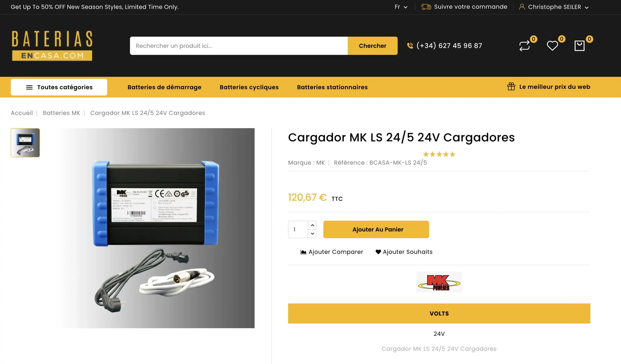Screen dimensions: 621x364
Task: Open the compare products arrows icon
Action: tap(524, 46)
